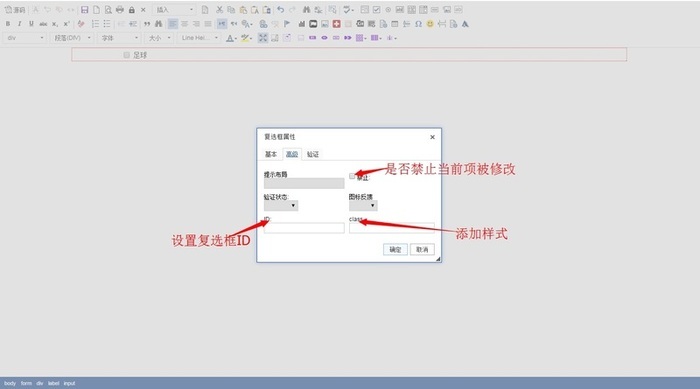This screenshot has height=389, width=700.
Task: Open the text color picker (A icon)
Action: 230,38
